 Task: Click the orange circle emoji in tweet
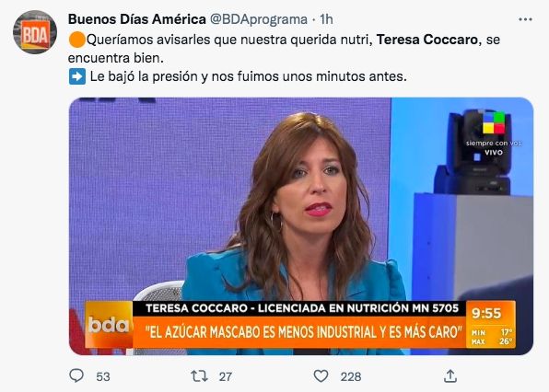point(77,40)
